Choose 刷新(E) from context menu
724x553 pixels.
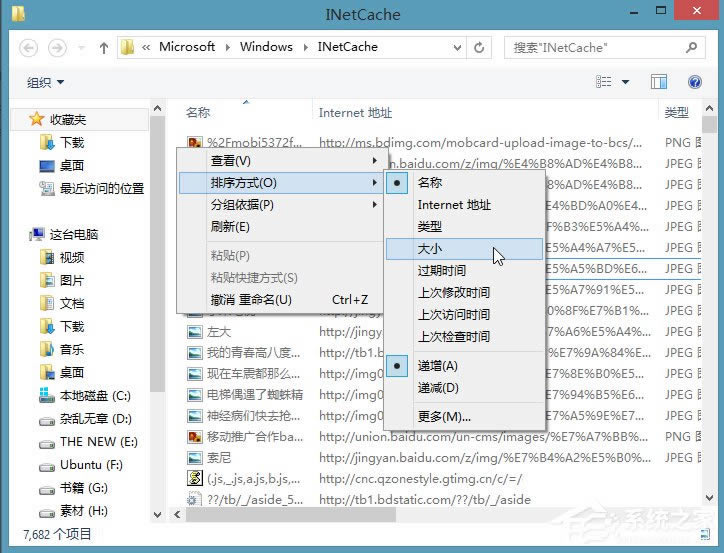click(x=281, y=227)
